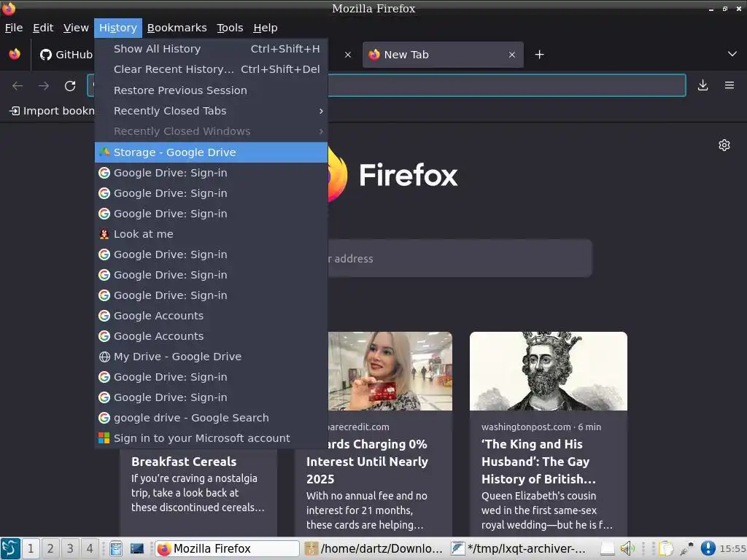Open a new tab with plus button
Viewport: 747px width, 560px height.
[x=539, y=55]
